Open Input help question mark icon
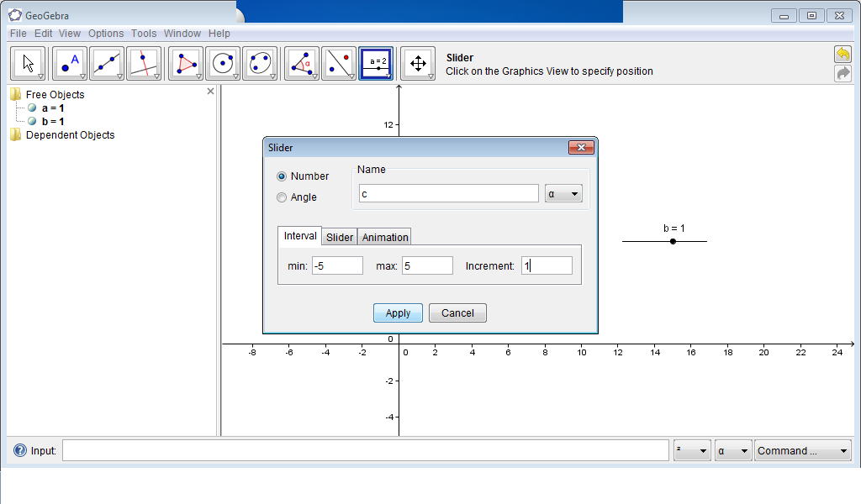 point(20,450)
